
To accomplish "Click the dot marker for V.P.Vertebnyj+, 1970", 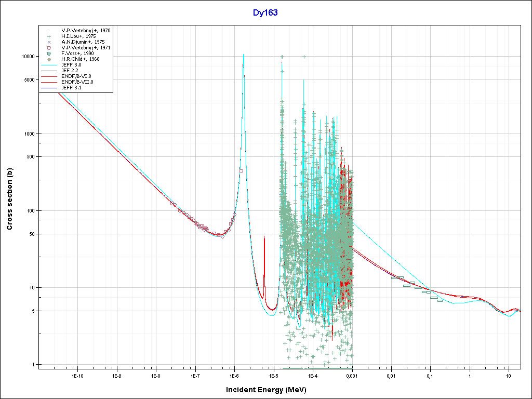I will coord(49,30).
